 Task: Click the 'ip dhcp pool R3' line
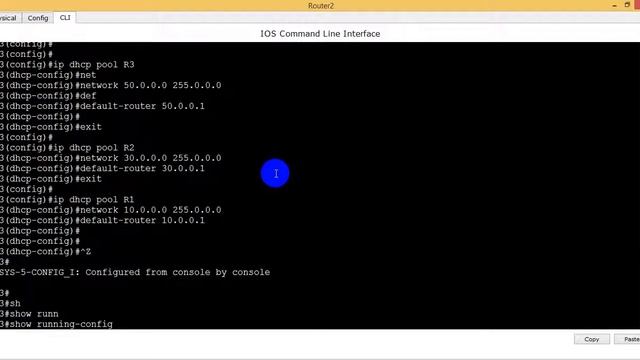(x=67, y=64)
